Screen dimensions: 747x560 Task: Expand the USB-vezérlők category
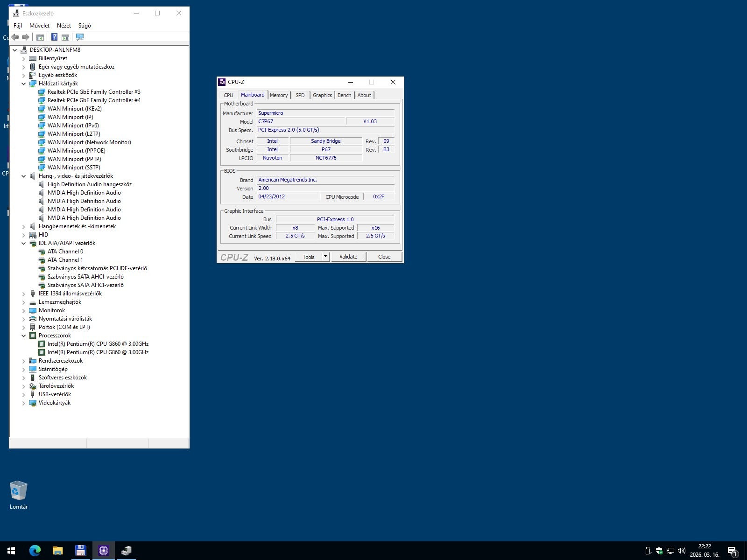[x=24, y=394]
